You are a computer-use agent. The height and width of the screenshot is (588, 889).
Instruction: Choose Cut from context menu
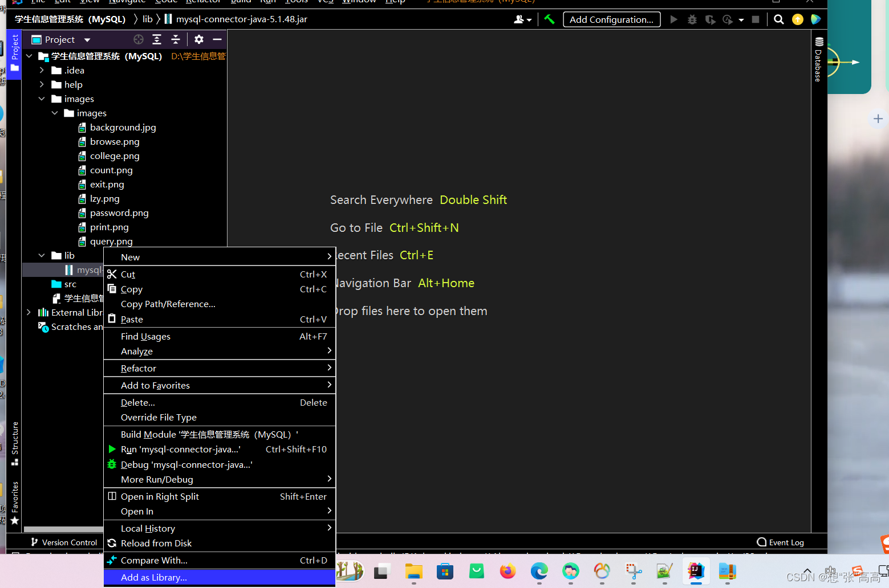click(219, 274)
